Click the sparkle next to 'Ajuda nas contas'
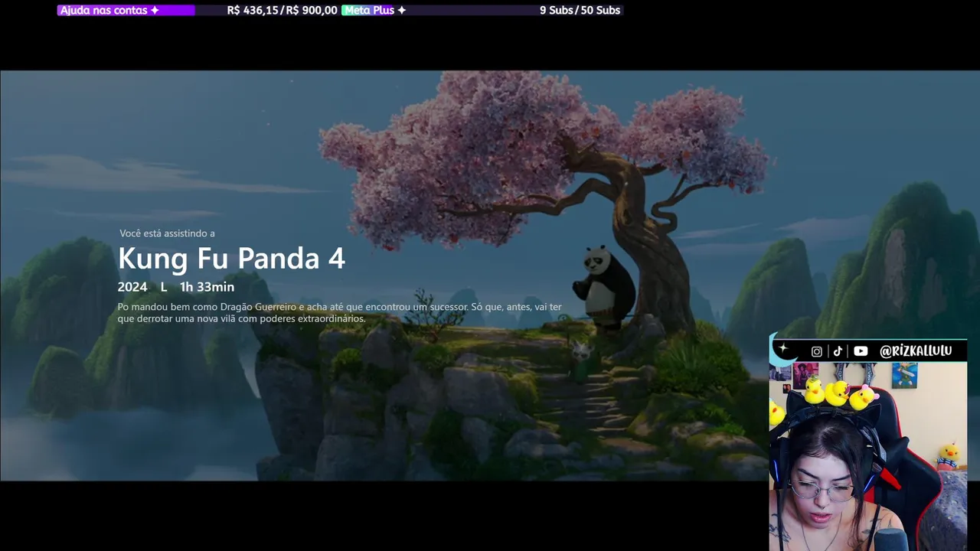The width and height of the screenshot is (980, 551). pos(155,10)
